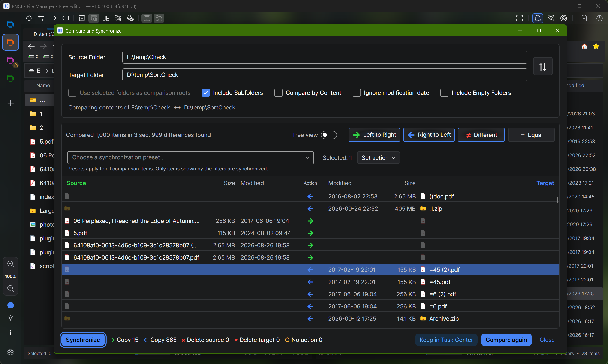Toggle the Right to Left filter
The width and height of the screenshot is (608, 364).
[429, 135]
